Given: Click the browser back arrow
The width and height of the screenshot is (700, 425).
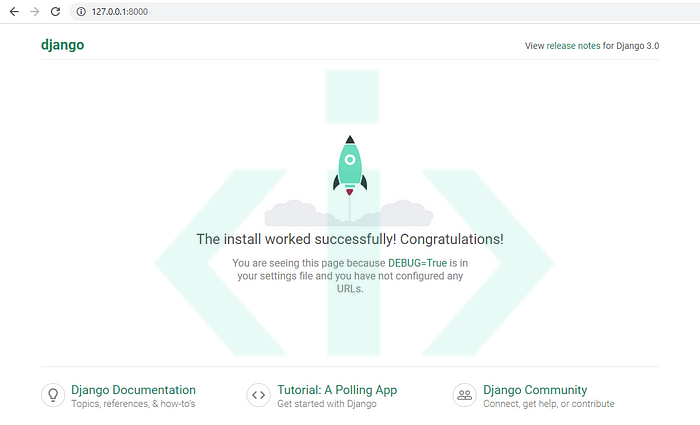Looking at the screenshot, I should pos(14,11).
